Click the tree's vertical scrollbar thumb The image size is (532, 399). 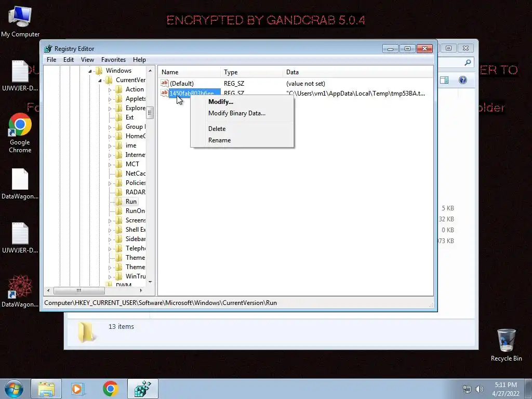[x=150, y=113]
